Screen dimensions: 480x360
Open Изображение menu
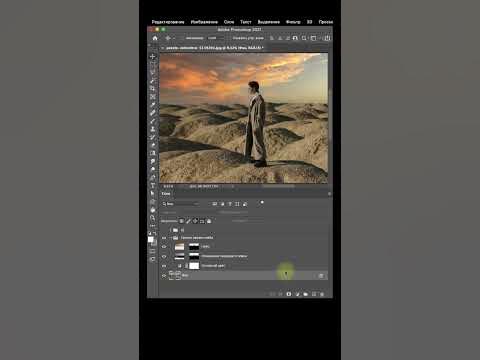(x=204, y=22)
